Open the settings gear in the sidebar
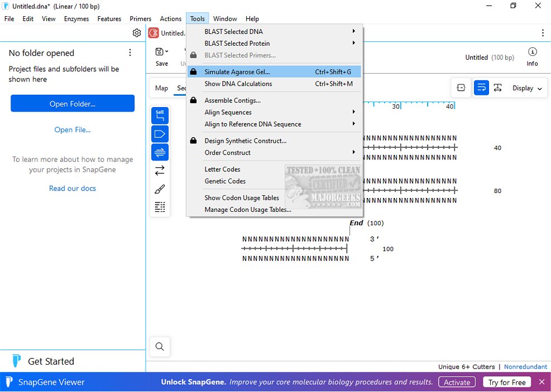551x392 pixels. 137,33
